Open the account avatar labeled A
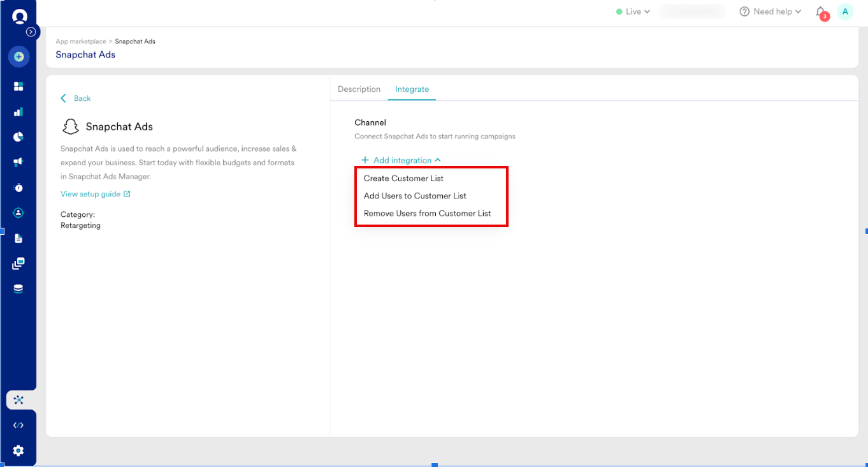This screenshot has width=868, height=467. coord(845,11)
